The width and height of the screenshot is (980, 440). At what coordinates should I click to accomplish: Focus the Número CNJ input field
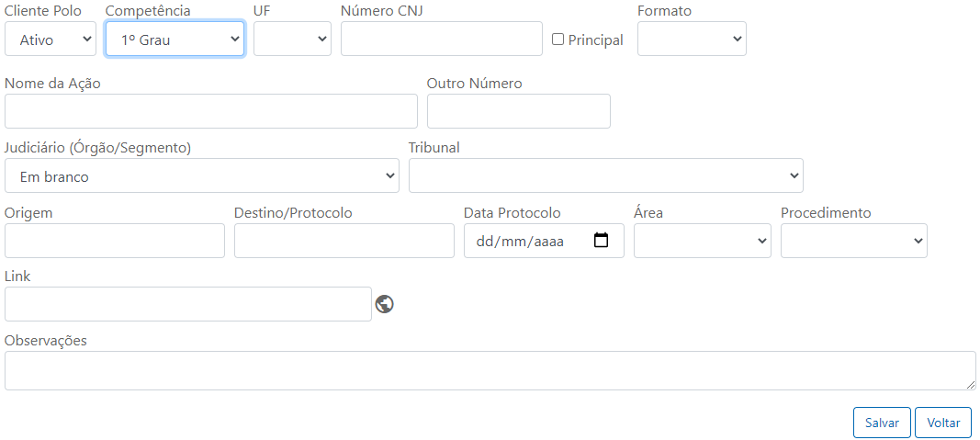pyautogui.click(x=442, y=39)
